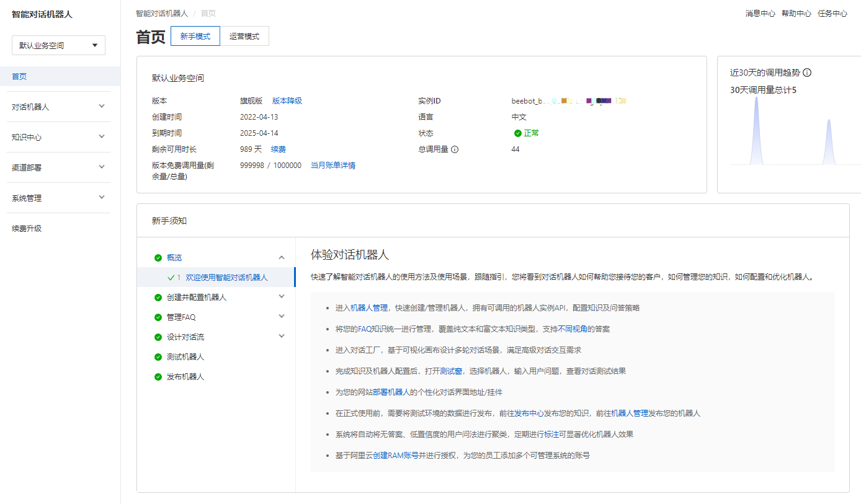Screen dimensions: 861x504
Task: Click 30天调用量总计5 text
Action: point(763,91)
